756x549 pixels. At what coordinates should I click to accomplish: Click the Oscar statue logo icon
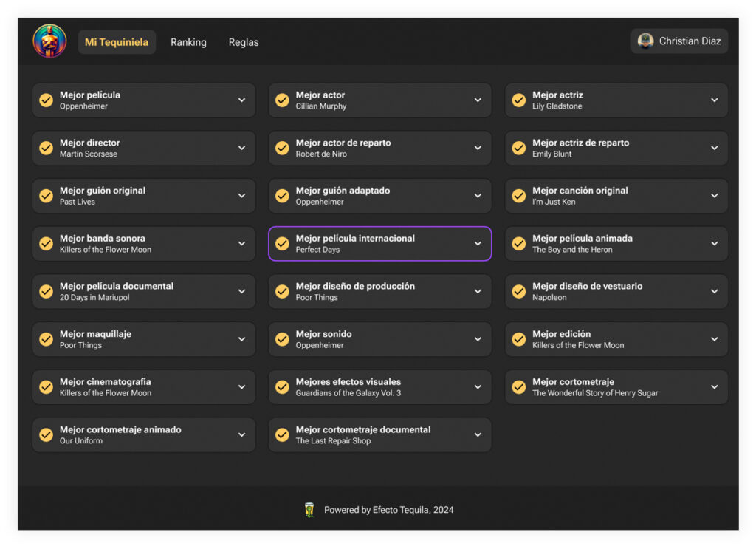tap(49, 41)
